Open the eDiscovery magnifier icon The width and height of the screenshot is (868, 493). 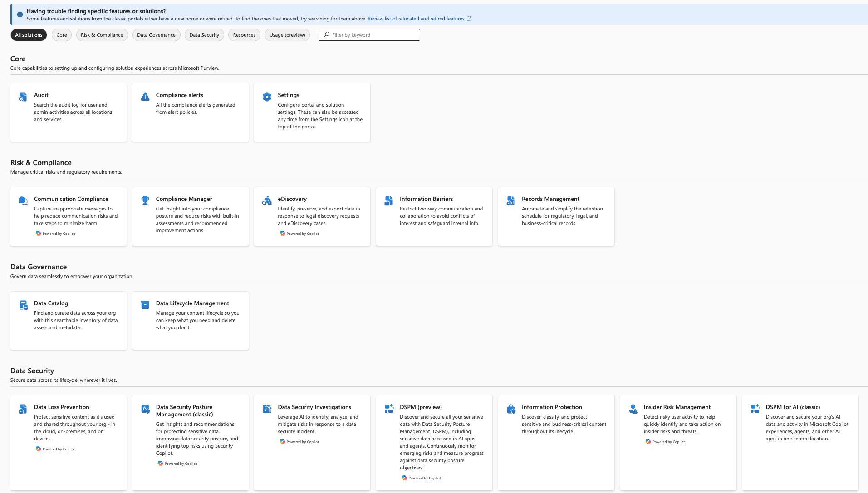[267, 200]
